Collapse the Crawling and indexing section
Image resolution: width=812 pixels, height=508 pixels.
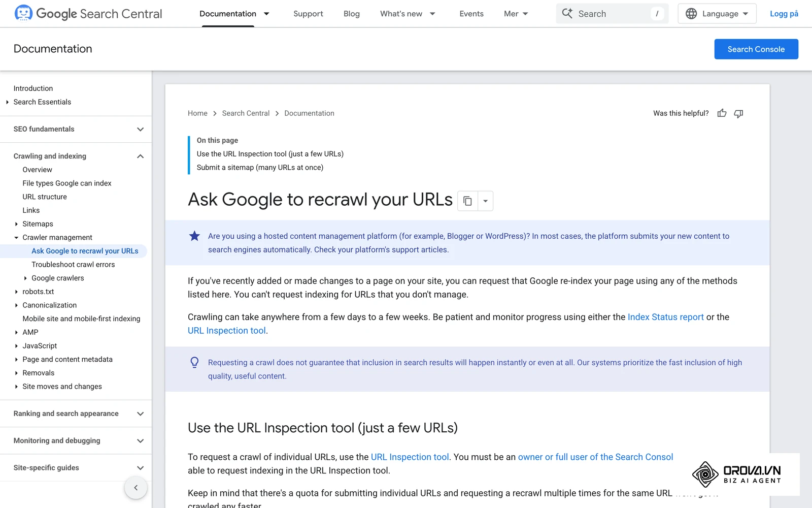coord(141,156)
